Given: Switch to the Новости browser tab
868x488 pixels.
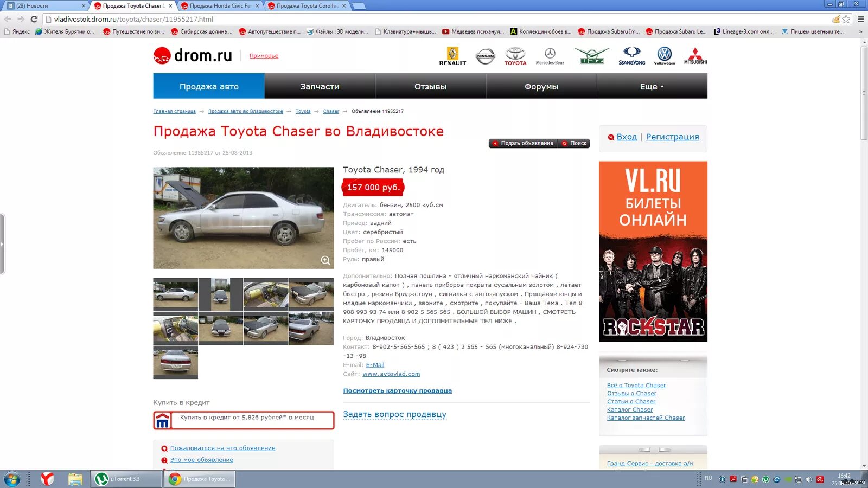Looking at the screenshot, I should click(x=46, y=6).
